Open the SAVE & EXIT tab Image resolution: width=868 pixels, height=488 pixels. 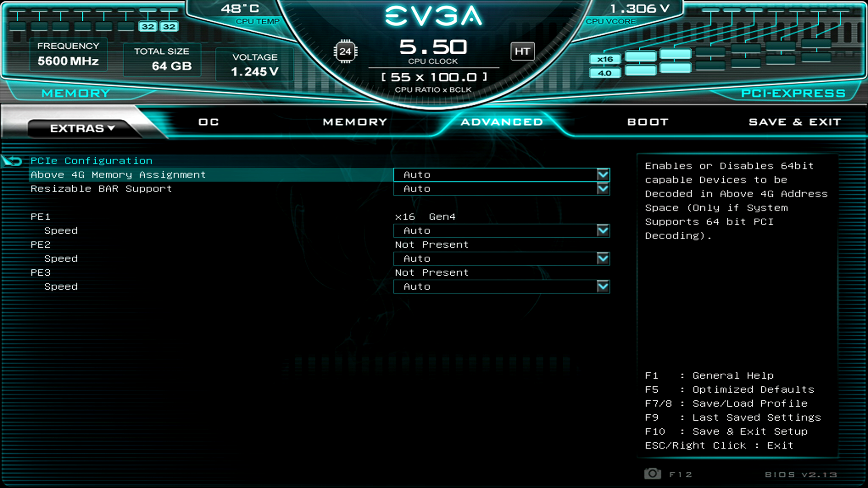tap(794, 122)
